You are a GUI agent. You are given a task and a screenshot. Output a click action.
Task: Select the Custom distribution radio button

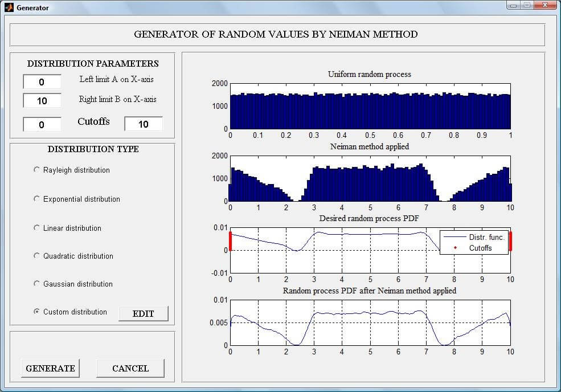point(38,312)
